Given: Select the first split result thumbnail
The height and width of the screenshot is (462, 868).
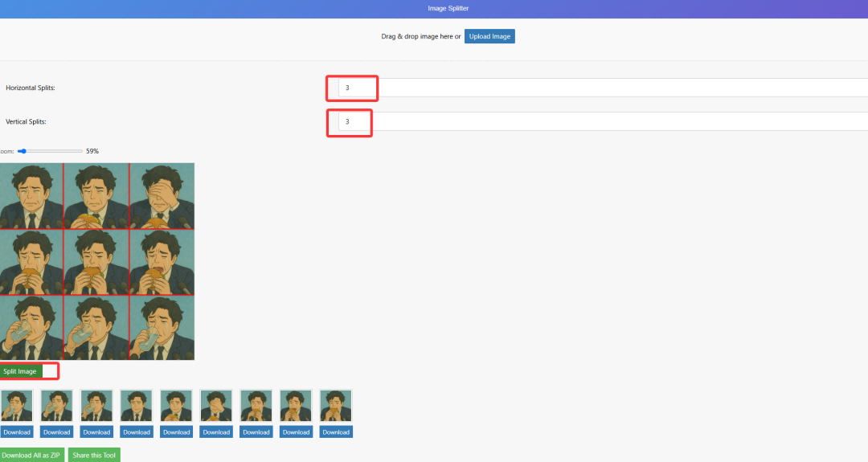Looking at the screenshot, I should point(17,406).
